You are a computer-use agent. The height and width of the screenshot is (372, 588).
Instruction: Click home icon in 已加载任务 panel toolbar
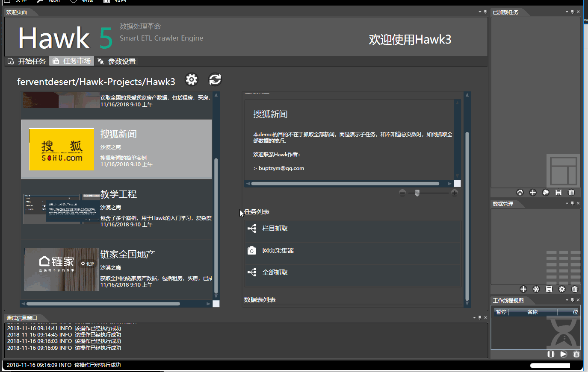coord(520,193)
